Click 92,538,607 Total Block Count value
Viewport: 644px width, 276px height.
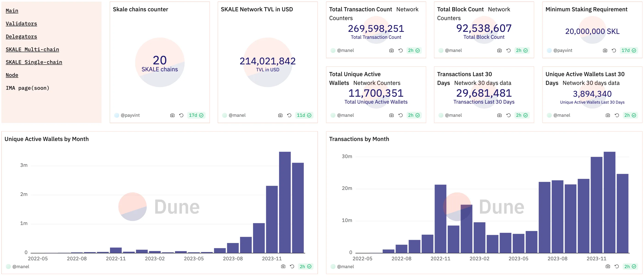484,29
